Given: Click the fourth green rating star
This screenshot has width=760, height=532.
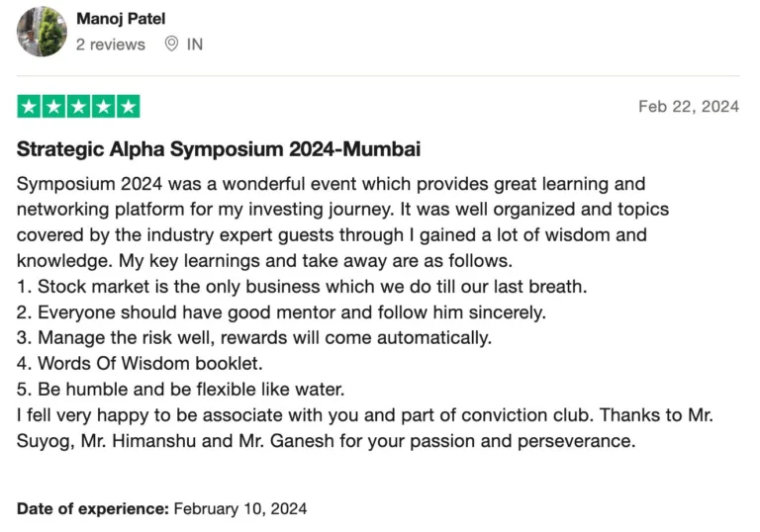Looking at the screenshot, I should pyautogui.click(x=103, y=106).
